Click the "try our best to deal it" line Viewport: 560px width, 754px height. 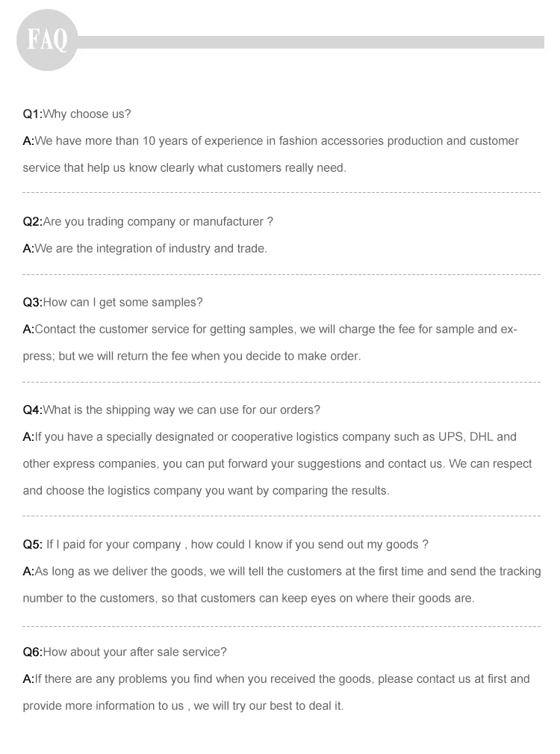click(x=183, y=706)
